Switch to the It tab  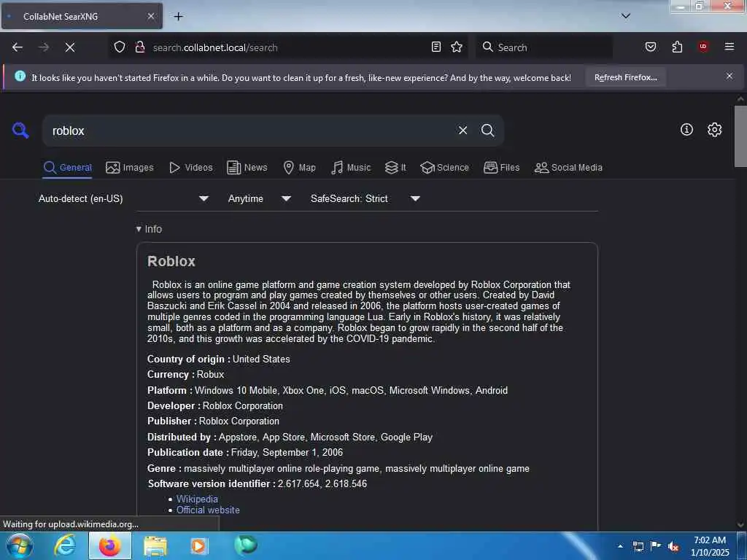pos(395,168)
